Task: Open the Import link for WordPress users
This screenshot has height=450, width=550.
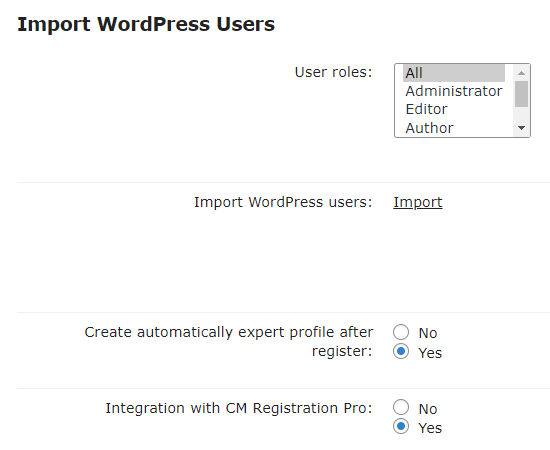Action: 418,202
